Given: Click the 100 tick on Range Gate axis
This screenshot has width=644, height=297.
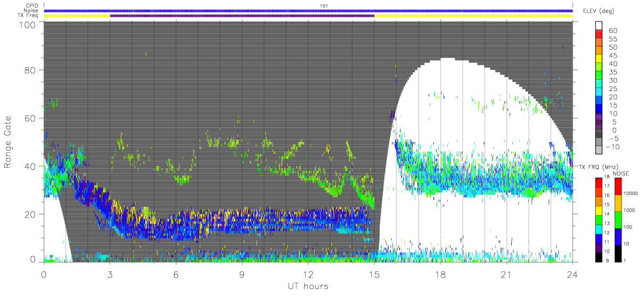Looking at the screenshot, I should pos(28,25).
